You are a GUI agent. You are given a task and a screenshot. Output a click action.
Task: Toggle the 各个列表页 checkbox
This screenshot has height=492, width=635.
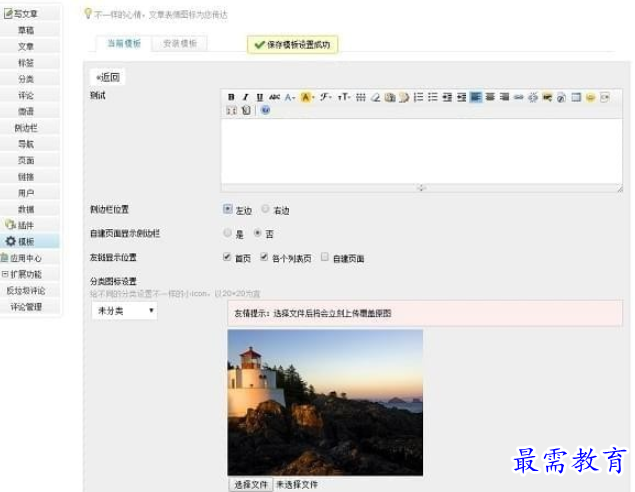click(x=264, y=257)
